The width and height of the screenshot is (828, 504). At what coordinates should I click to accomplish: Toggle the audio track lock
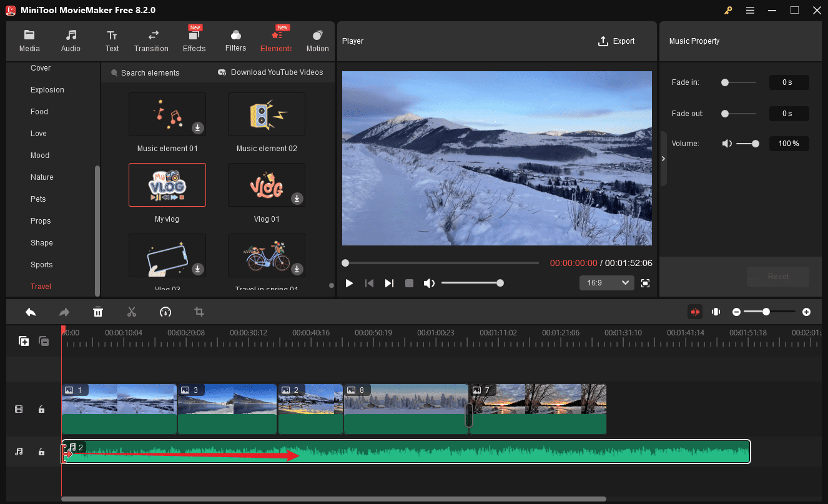41,452
